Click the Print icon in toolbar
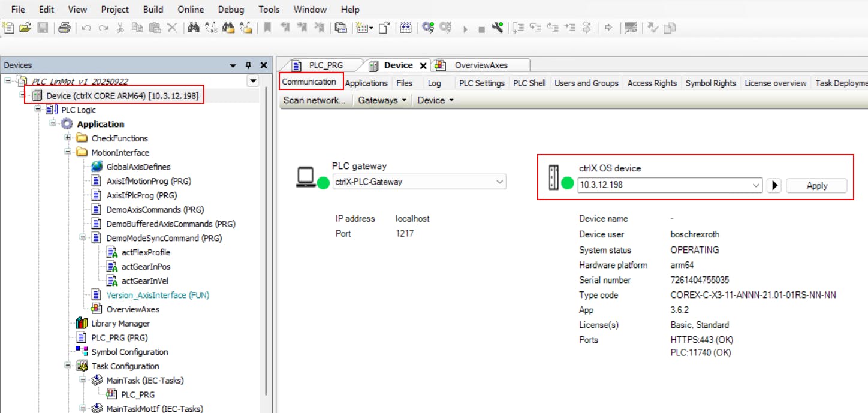Viewport: 868px width, 413px height. point(65,28)
